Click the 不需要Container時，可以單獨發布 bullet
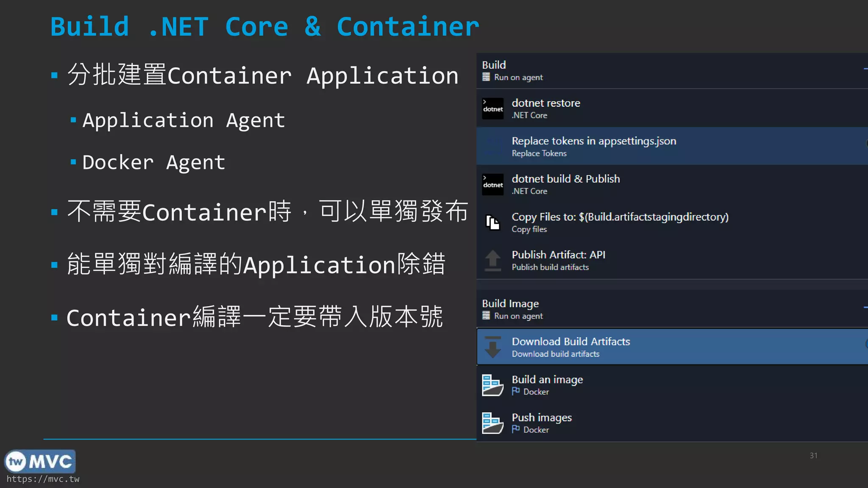 [267, 211]
